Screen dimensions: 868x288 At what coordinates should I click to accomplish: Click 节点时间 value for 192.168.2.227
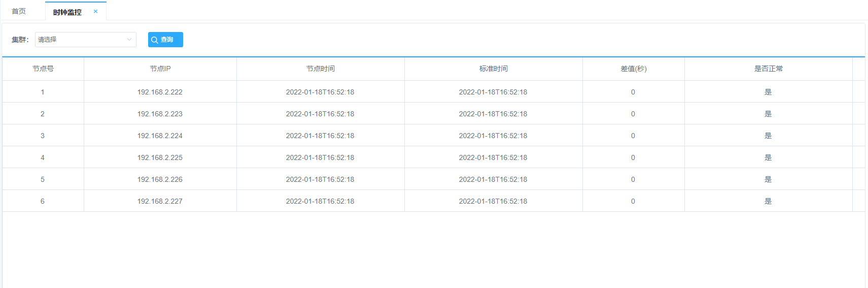point(320,201)
